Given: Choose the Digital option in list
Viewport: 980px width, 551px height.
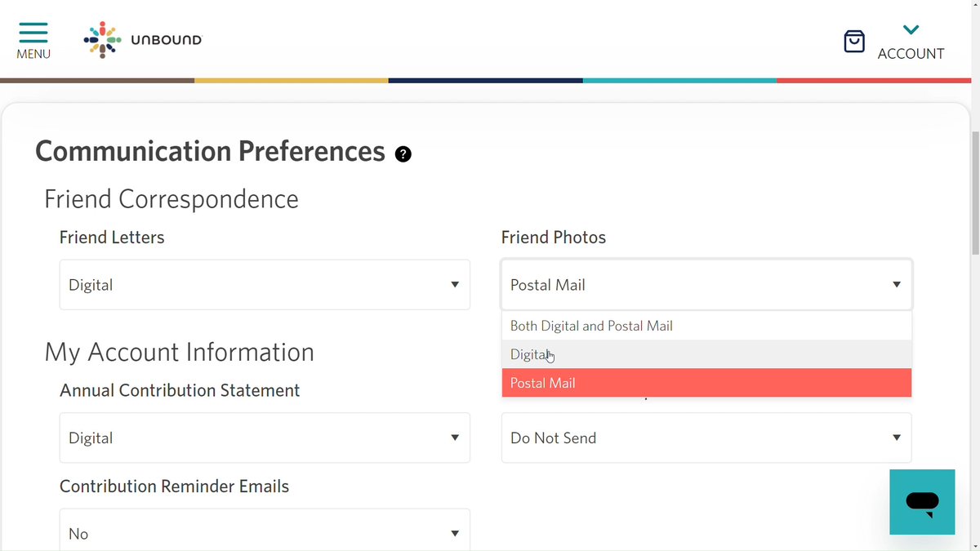Looking at the screenshot, I should (x=706, y=354).
